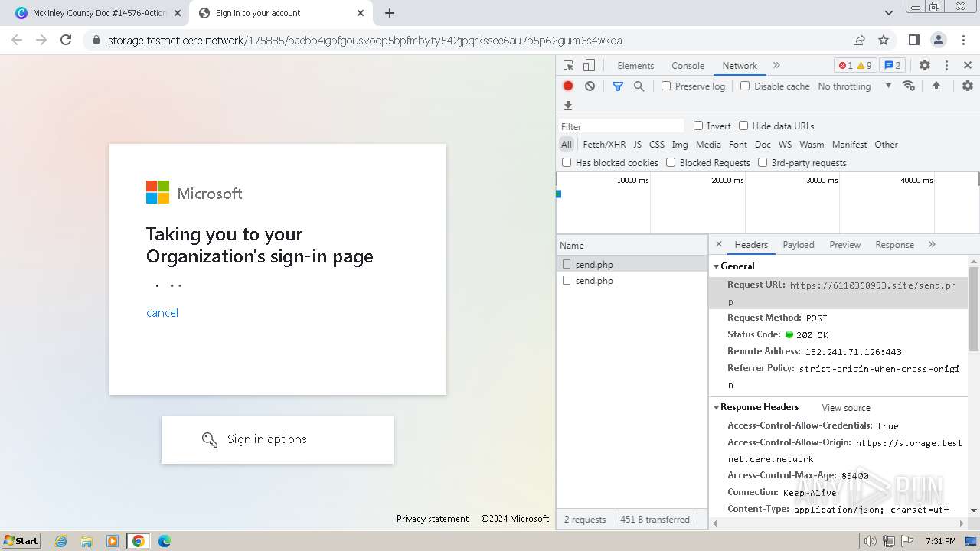Show more request detail tabs chevron

(x=932, y=244)
